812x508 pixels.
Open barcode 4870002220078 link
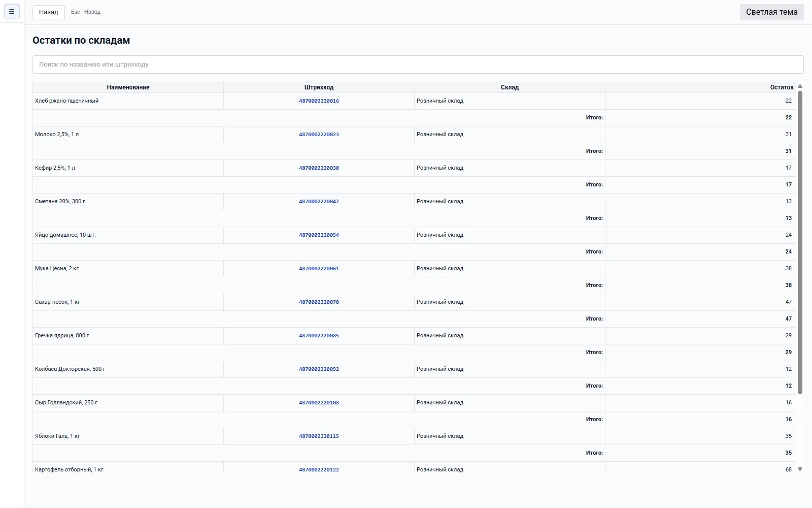(x=319, y=302)
